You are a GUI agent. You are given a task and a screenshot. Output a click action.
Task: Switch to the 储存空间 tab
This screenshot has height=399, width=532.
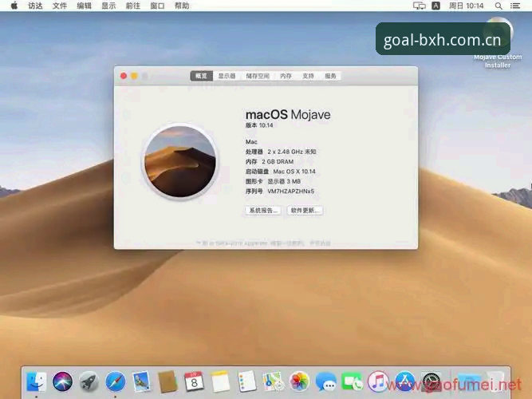258,76
